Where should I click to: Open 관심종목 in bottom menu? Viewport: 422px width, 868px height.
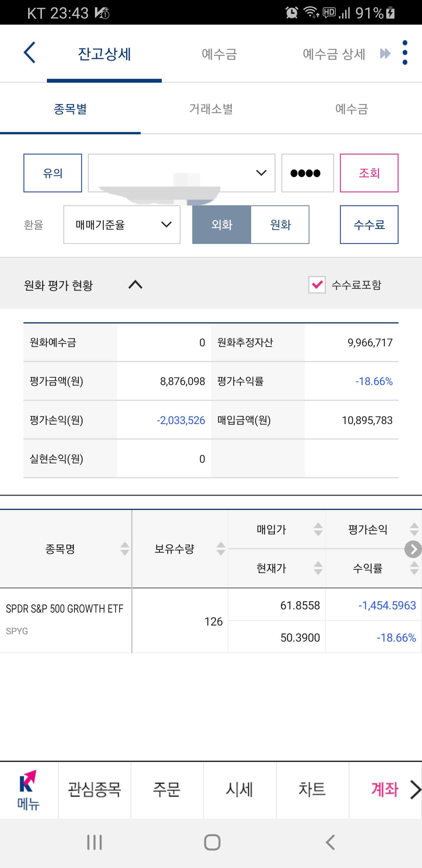[x=95, y=790]
